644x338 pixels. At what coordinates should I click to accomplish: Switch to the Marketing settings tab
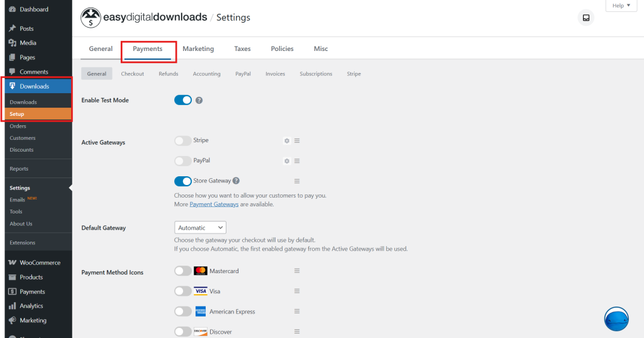coord(198,48)
